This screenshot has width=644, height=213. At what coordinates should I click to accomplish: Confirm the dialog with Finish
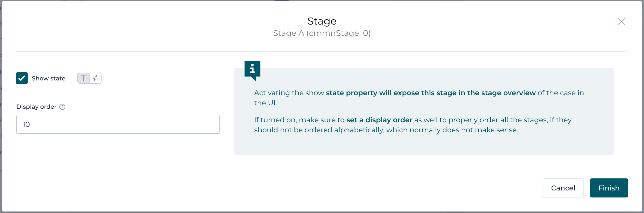(609, 188)
